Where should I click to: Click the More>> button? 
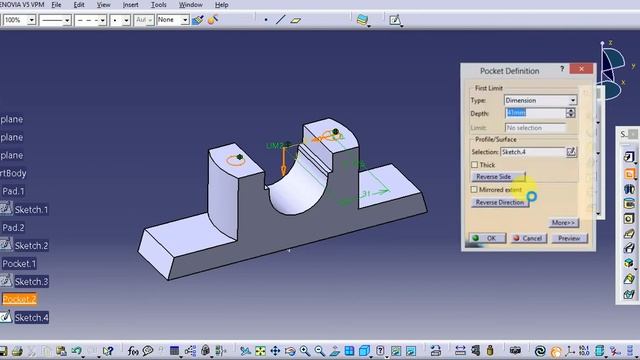coord(563,222)
